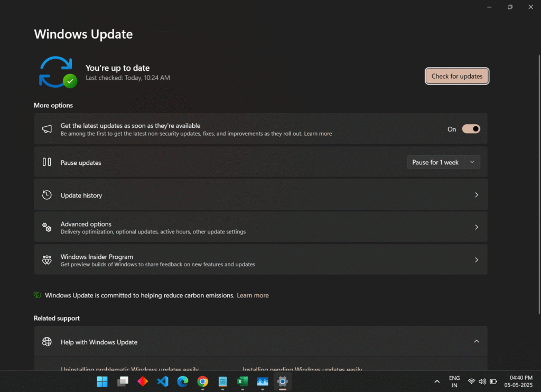
Task: Open Windows Insider Program via its chevron
Action: click(x=477, y=260)
